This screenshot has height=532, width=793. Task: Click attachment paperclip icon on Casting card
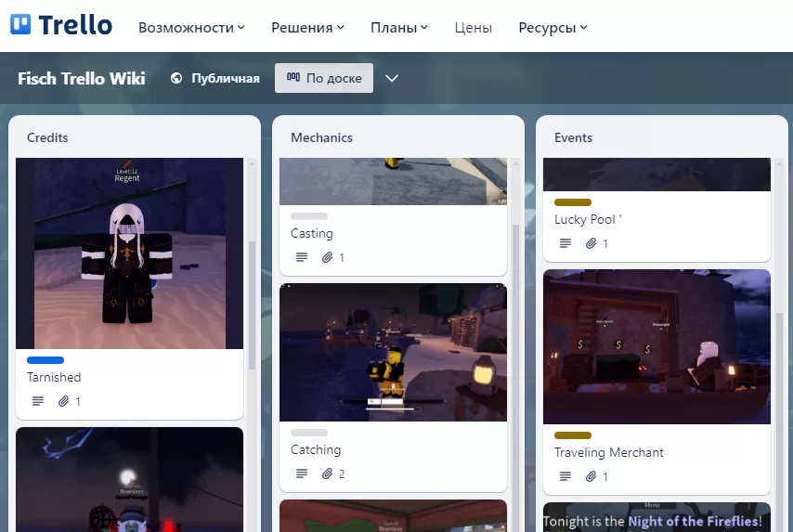coord(328,257)
